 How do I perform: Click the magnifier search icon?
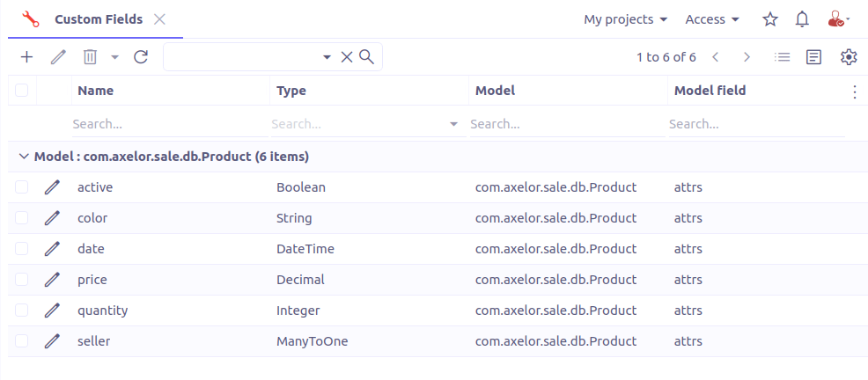pyautogui.click(x=367, y=57)
